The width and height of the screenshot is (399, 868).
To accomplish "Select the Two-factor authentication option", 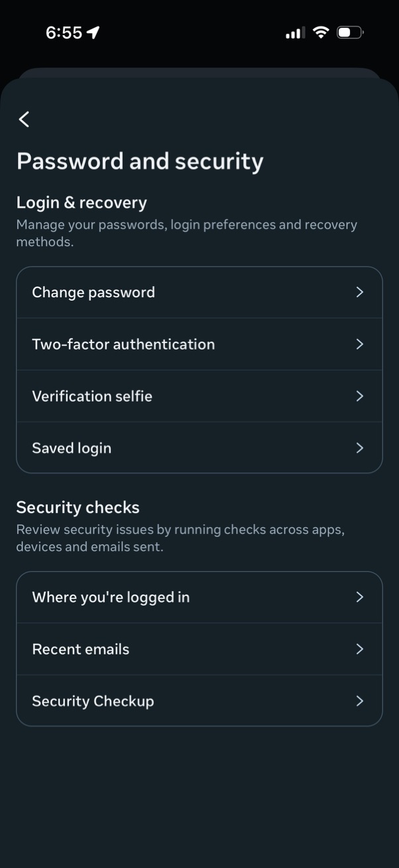I will click(x=123, y=344).
